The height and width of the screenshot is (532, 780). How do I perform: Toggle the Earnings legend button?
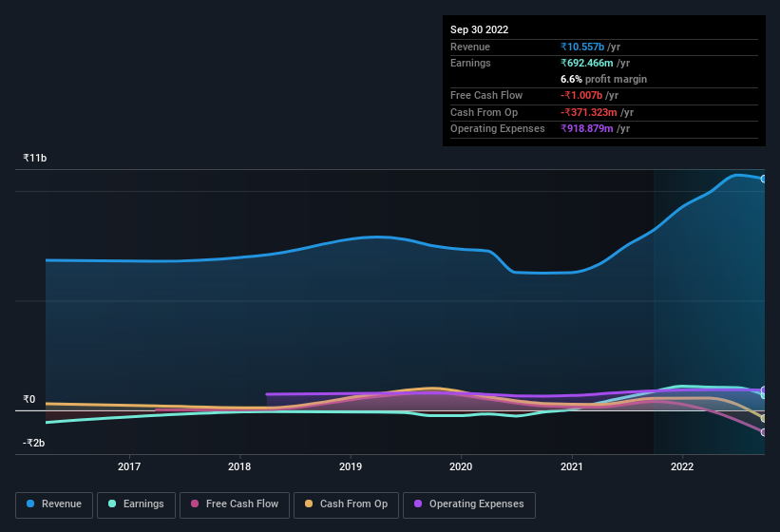(136, 504)
